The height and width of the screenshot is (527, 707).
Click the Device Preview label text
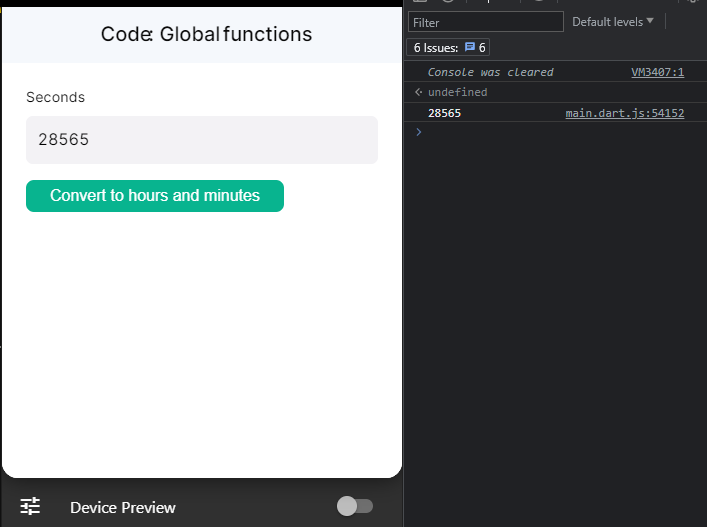point(122,508)
